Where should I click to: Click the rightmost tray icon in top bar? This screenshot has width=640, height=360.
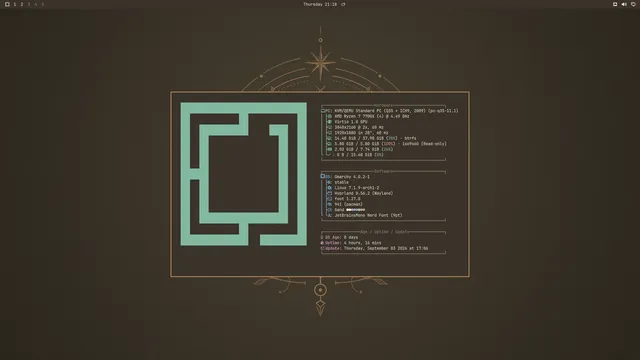pyautogui.click(x=633, y=4)
